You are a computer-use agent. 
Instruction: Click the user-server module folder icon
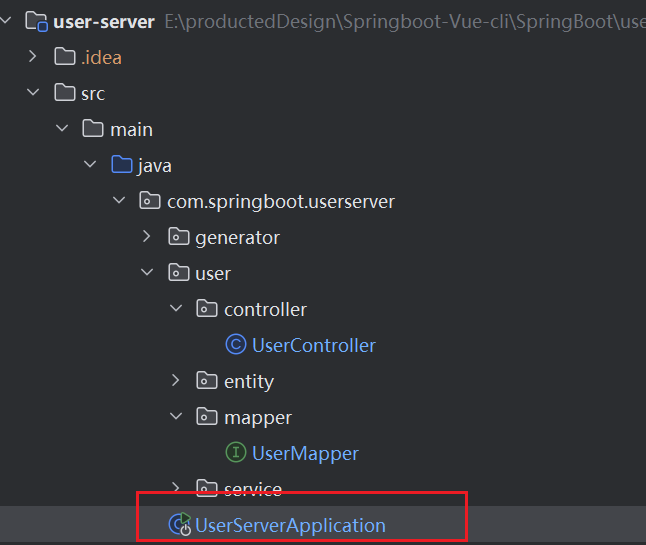(37, 21)
